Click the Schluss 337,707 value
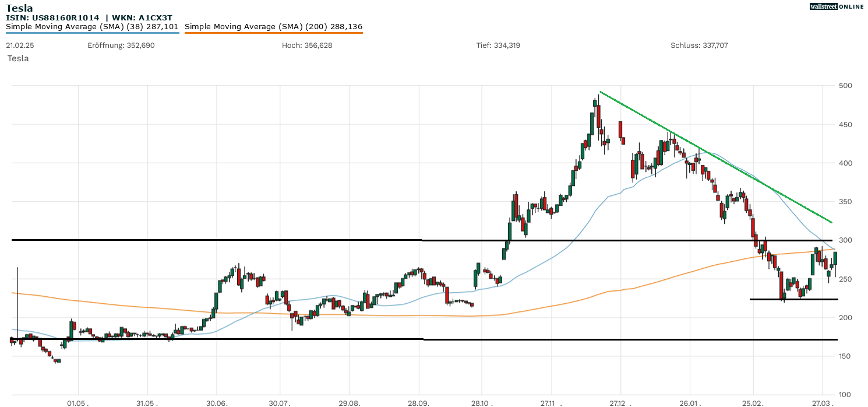This screenshot has width=868, height=407. [x=699, y=45]
